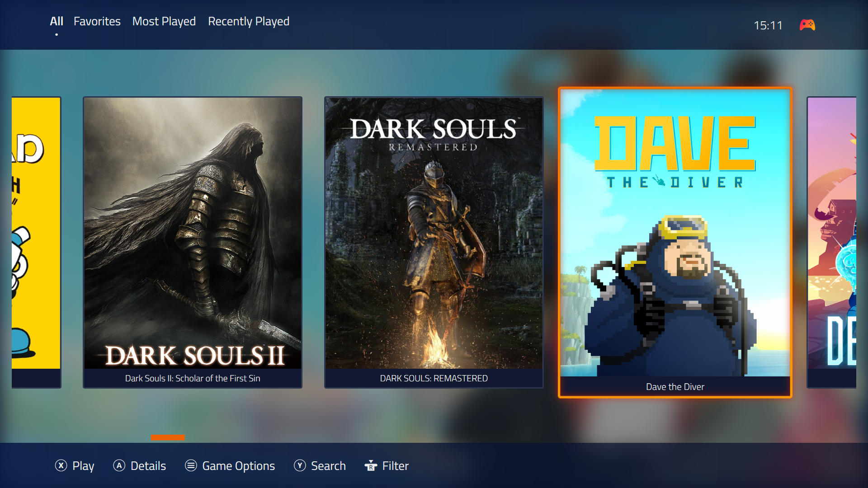This screenshot has height=488, width=868.
Task: Click the highlighted Dave the Diver cover
Action: pos(675,233)
